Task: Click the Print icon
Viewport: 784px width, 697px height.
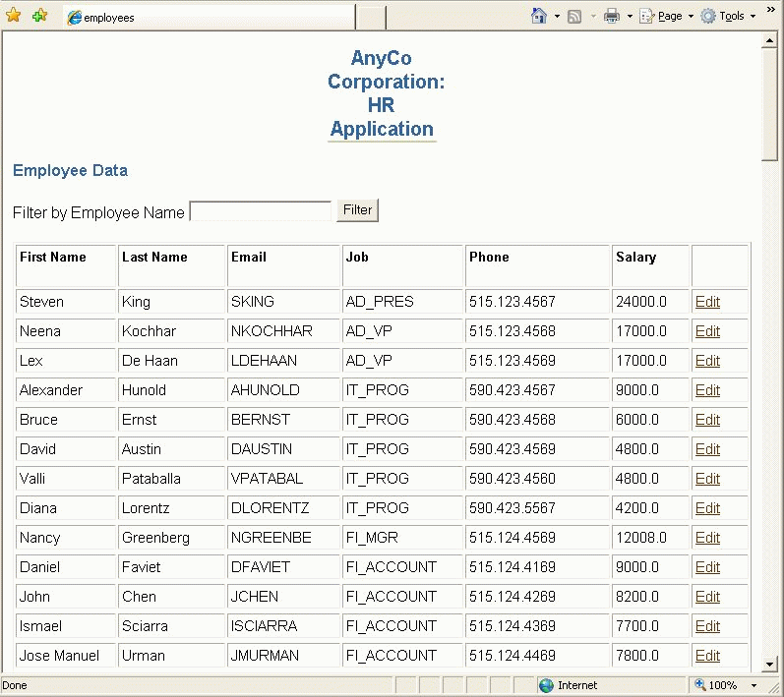Action: [x=612, y=16]
